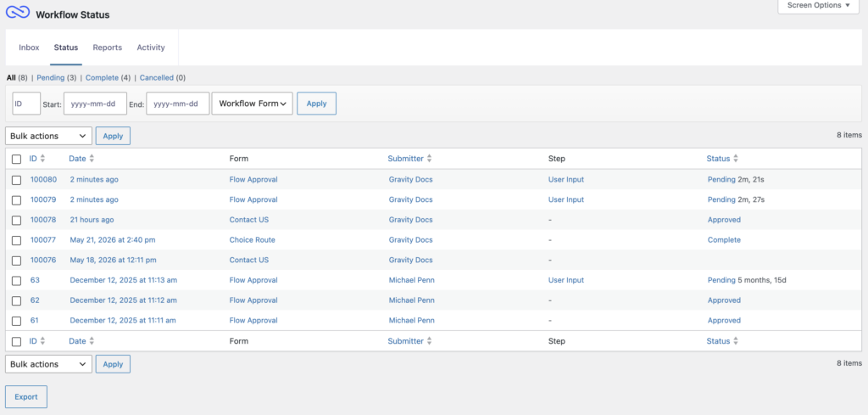
Task: Select the Status tab
Action: (66, 48)
